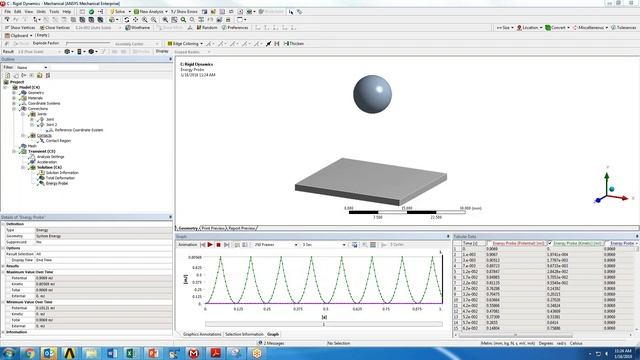
Task: Toggle Energy Probe (Kinetic) column checkbox
Action: [x=550, y=243]
